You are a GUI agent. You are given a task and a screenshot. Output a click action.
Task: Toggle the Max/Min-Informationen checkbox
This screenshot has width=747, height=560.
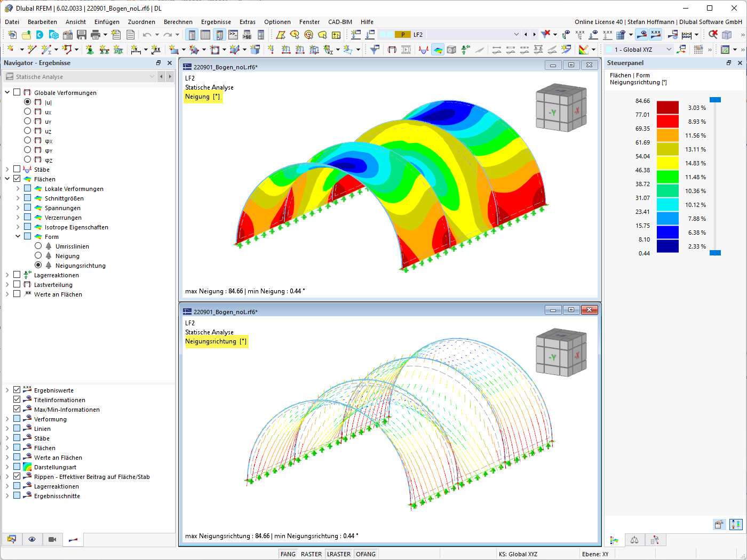[x=17, y=409]
